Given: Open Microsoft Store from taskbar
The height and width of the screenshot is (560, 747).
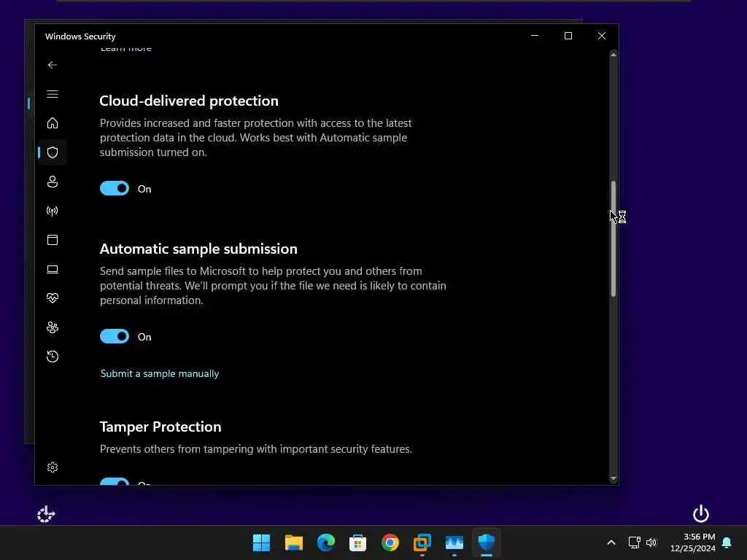Looking at the screenshot, I should (357, 542).
